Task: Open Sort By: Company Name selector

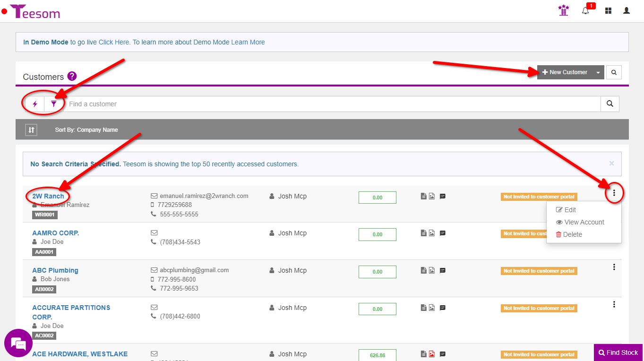Action: point(86,129)
